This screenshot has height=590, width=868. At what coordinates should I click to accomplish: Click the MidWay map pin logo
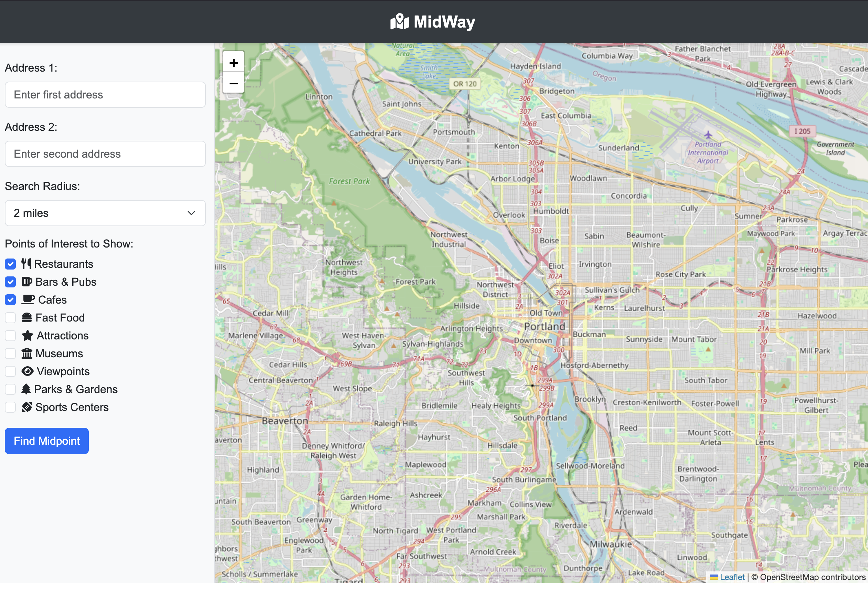(399, 22)
